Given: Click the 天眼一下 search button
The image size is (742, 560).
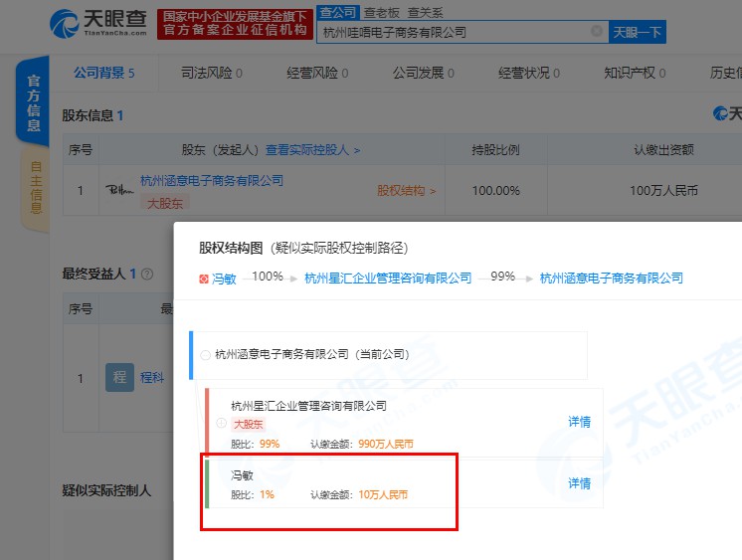Looking at the screenshot, I should click(x=638, y=32).
